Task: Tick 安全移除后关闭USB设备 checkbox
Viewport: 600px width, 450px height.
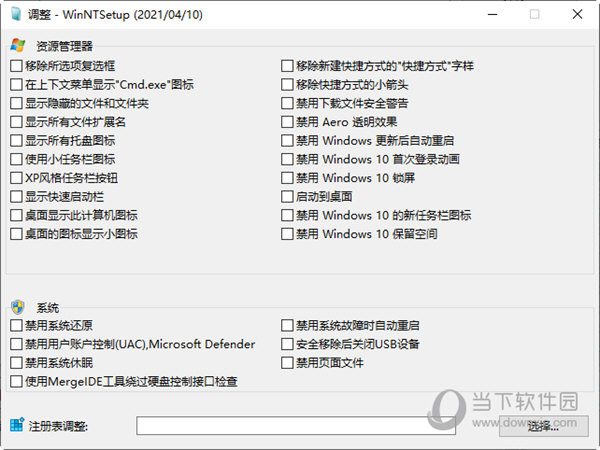Action: click(x=287, y=344)
